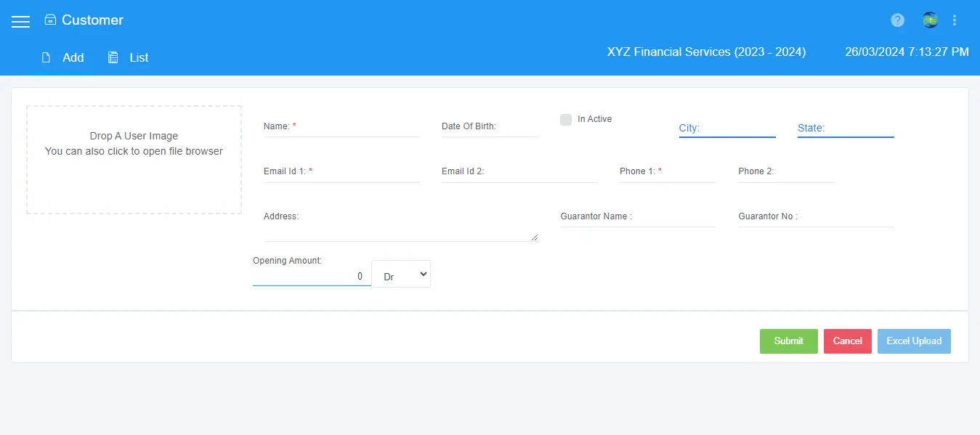Click into the City field
This screenshot has width=980, height=435.
coord(726,129)
